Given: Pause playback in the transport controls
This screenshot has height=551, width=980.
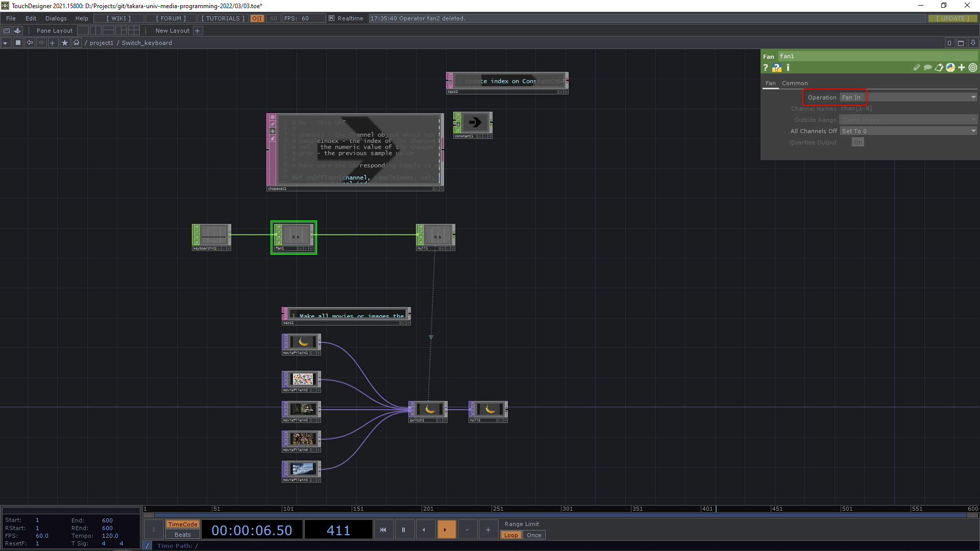Looking at the screenshot, I should 403,530.
